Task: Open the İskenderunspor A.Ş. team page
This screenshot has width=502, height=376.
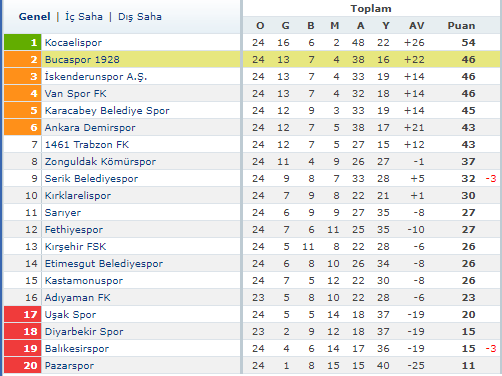Action: [x=96, y=77]
